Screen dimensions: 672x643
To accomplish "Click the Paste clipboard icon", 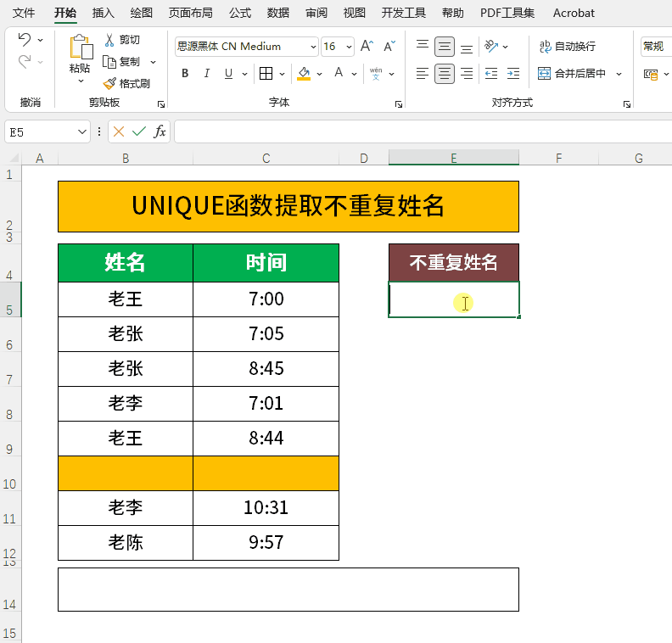I will (81, 47).
